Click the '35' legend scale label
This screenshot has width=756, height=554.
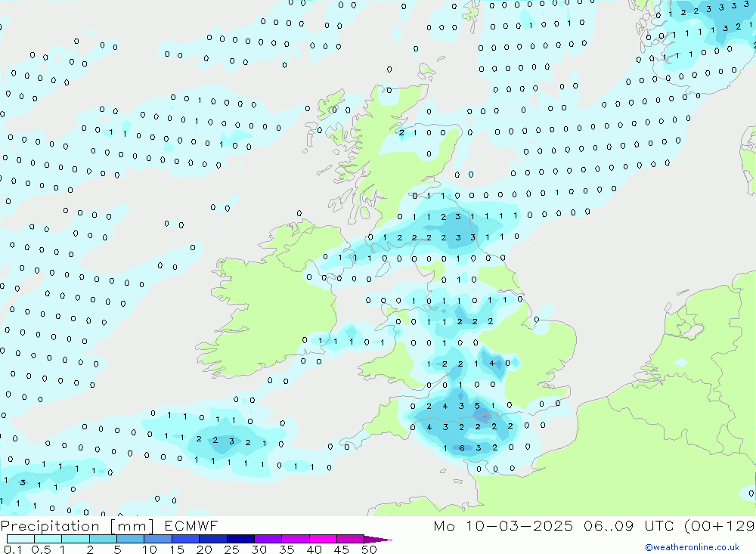287,549
